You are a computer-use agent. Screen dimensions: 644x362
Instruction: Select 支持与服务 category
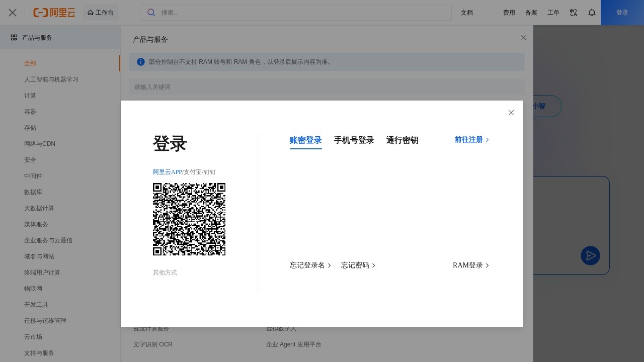point(39,353)
